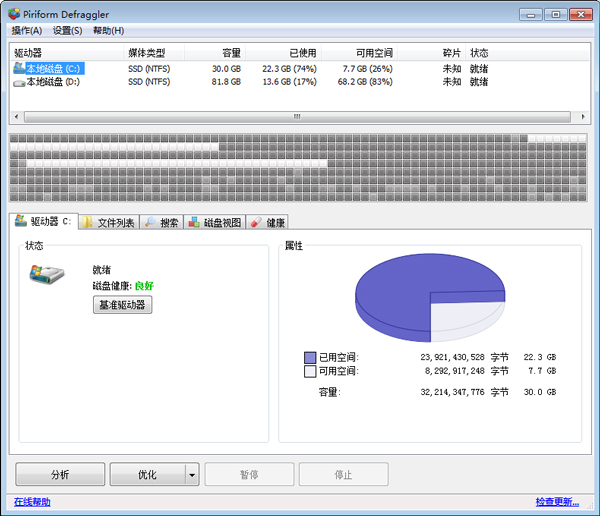Click the 暂停 button
The width and height of the screenshot is (600, 516).
[249, 474]
